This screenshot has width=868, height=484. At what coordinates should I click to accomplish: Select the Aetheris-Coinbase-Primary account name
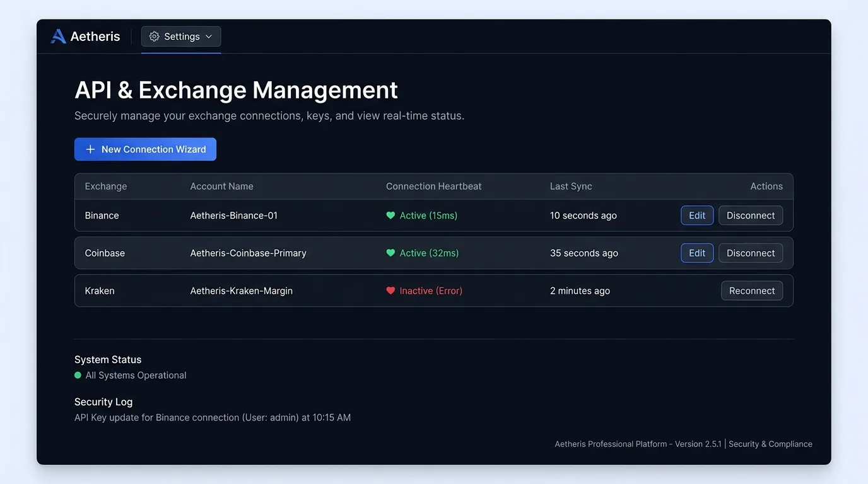pos(249,253)
